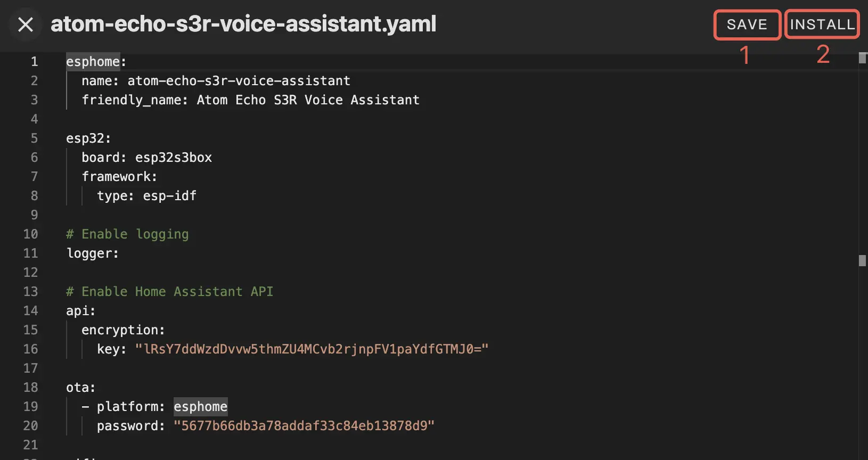Place cursor on the logger: line
Viewport: 868px width, 460px height.
pyautogui.click(x=92, y=253)
